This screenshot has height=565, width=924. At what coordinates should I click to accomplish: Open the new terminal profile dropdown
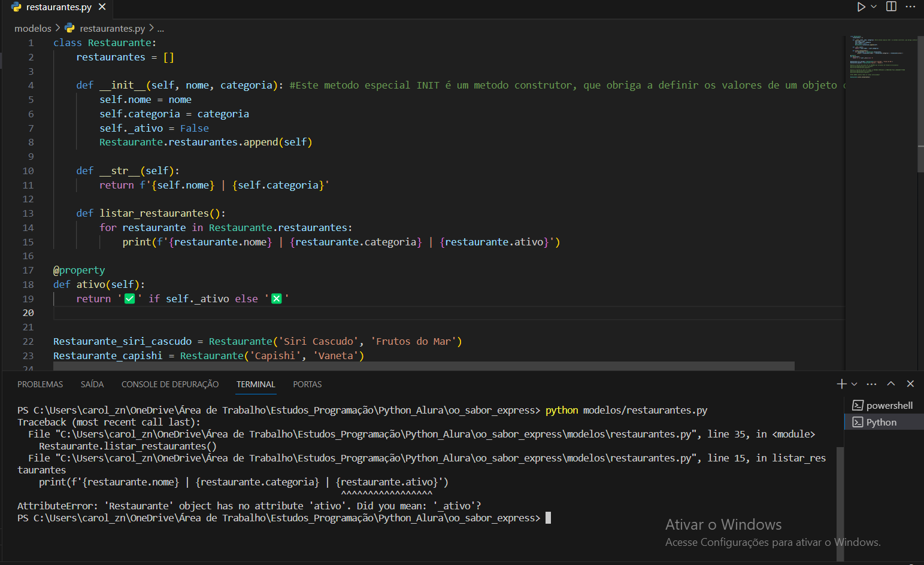point(854,384)
